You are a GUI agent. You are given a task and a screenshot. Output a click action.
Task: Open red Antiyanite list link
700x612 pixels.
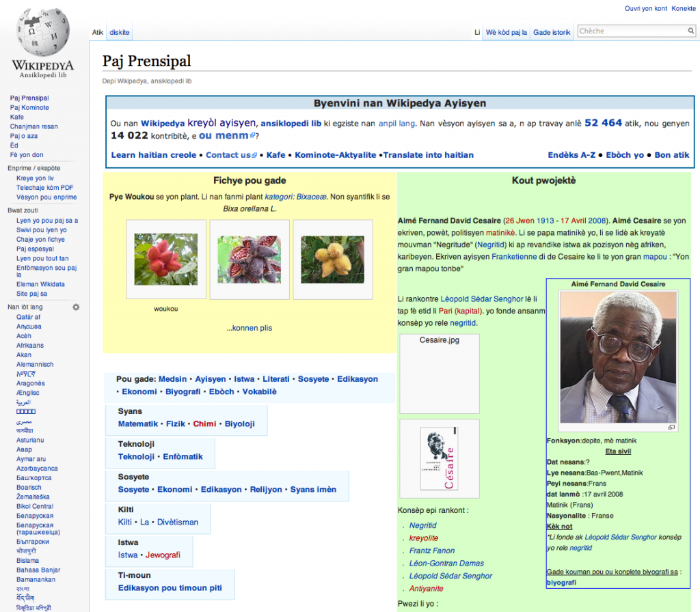click(x=427, y=589)
